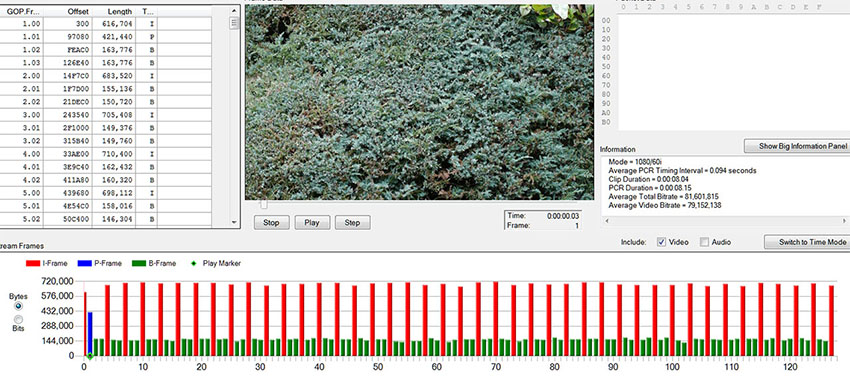Toggle the Audio include checkbox
This screenshot has height=377, width=850.
click(704, 242)
